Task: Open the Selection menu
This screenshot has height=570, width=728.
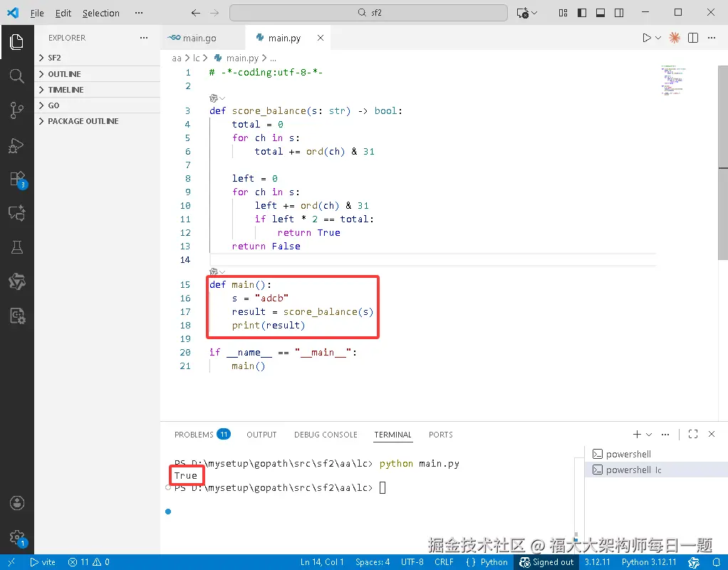Action: coord(100,13)
